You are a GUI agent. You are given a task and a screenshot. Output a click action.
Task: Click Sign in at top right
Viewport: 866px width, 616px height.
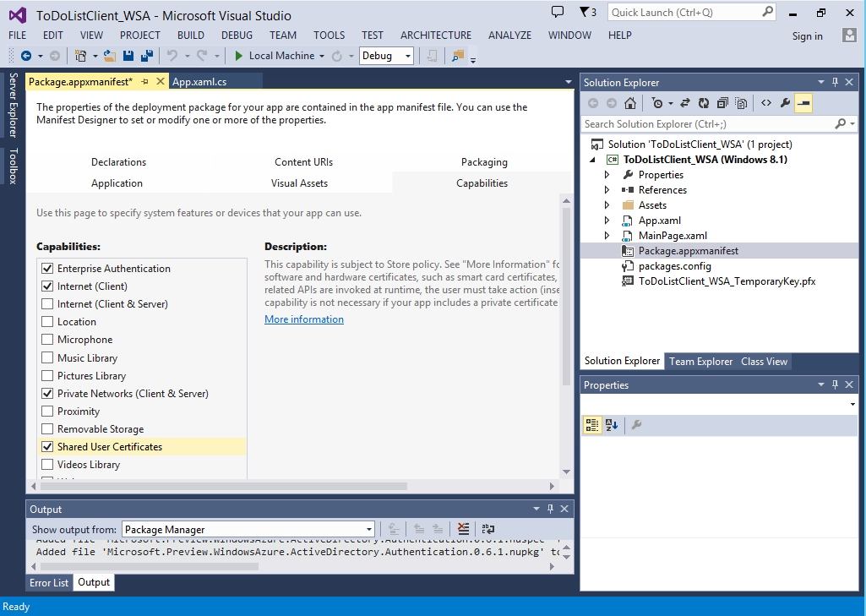807,36
